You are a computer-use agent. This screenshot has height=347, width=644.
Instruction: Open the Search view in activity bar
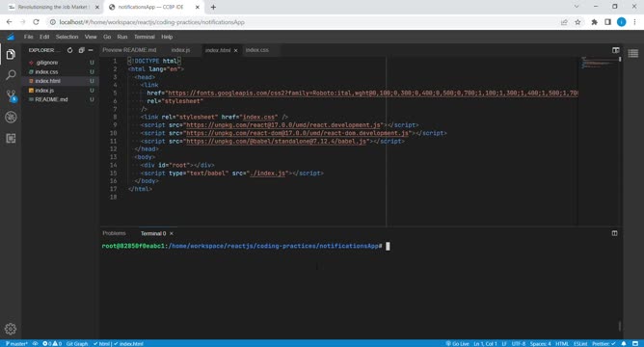tap(11, 75)
